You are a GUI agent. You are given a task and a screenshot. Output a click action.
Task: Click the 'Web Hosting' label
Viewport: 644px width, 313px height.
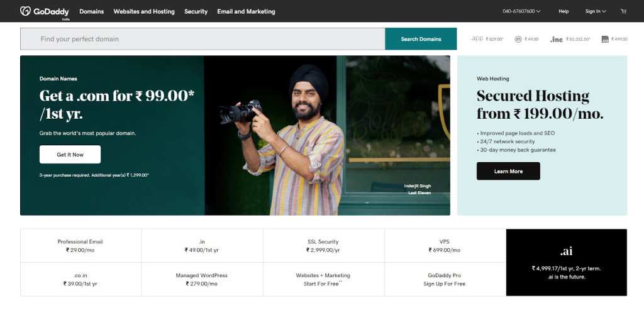click(493, 79)
